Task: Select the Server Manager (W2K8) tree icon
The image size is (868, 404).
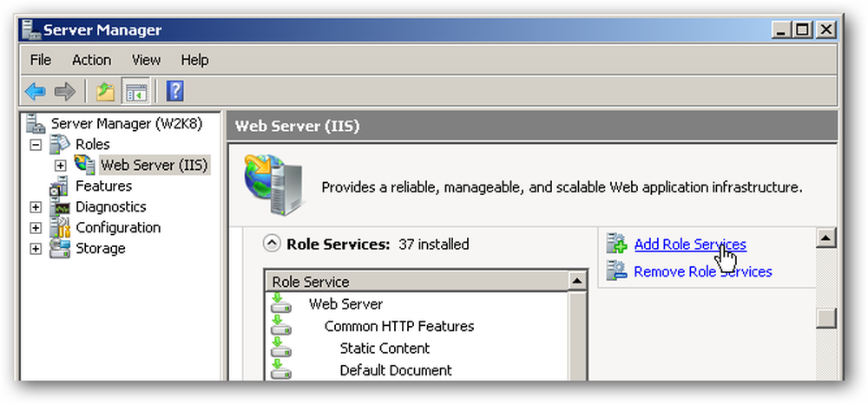Action: tap(36, 123)
